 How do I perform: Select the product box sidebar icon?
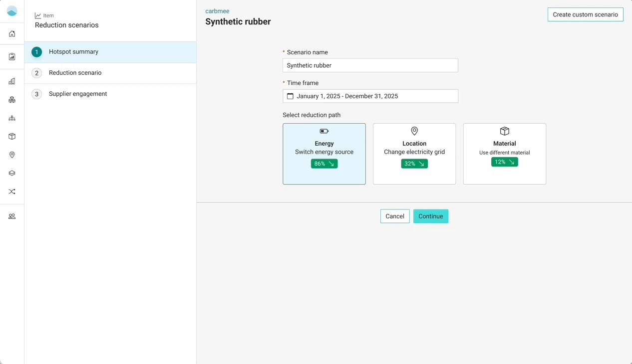11,136
